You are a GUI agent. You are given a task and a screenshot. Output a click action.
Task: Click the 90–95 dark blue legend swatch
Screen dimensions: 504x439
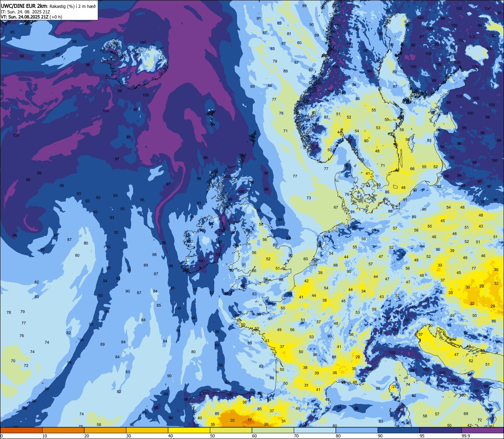tap(398, 430)
